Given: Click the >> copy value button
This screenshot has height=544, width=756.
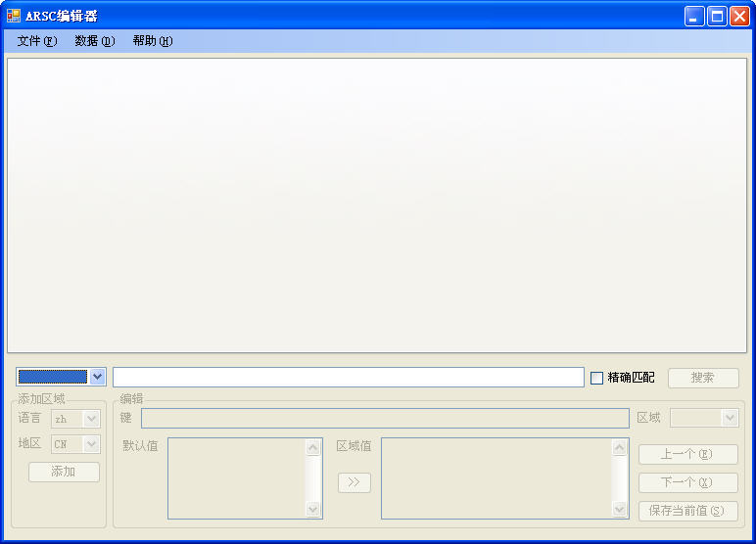Looking at the screenshot, I should 354,482.
